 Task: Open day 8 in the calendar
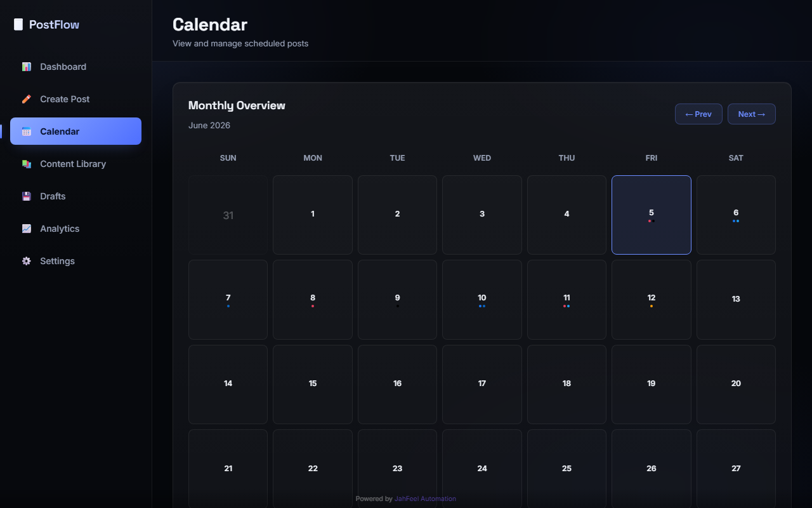point(313,300)
